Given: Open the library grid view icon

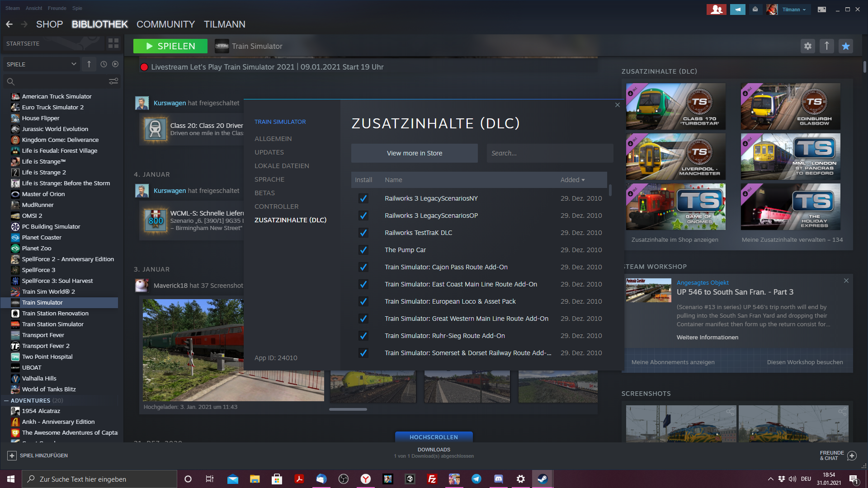Looking at the screenshot, I should click(113, 43).
